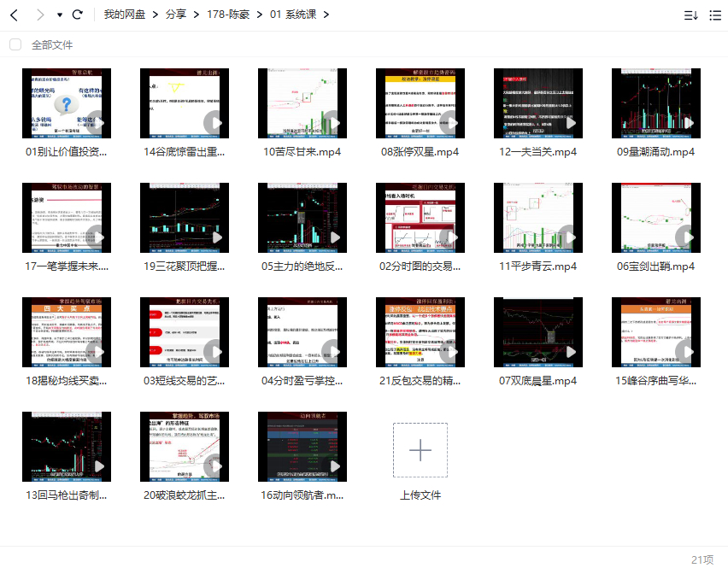The width and height of the screenshot is (728, 568).
Task: Refresh the current file list
Action: point(78,15)
